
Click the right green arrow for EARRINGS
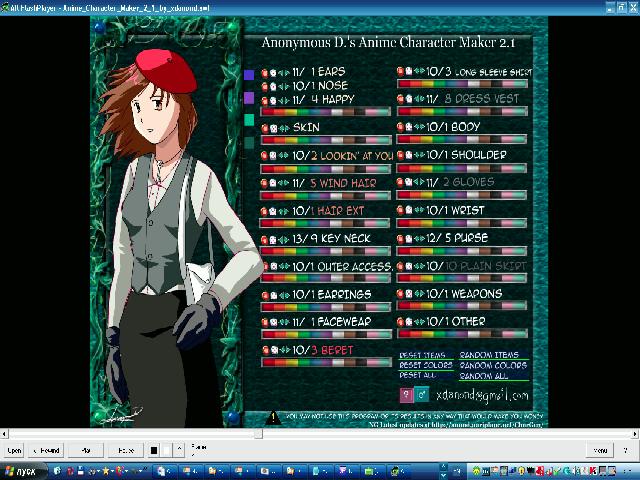tap(286, 295)
